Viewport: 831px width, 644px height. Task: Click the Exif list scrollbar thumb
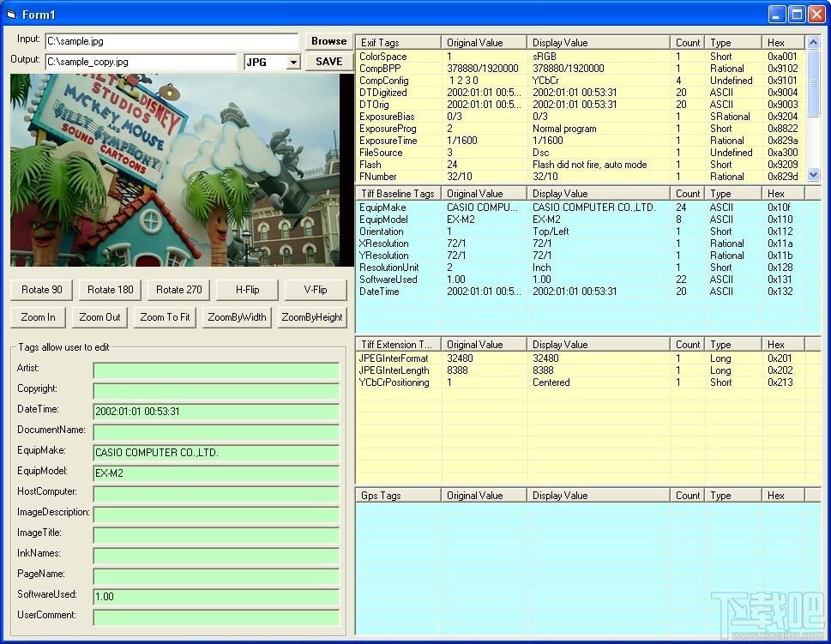click(x=813, y=82)
